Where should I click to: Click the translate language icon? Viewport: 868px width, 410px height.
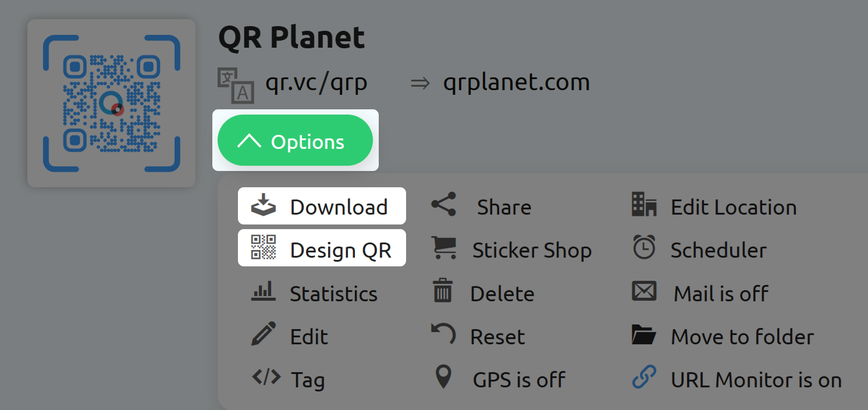(x=236, y=85)
